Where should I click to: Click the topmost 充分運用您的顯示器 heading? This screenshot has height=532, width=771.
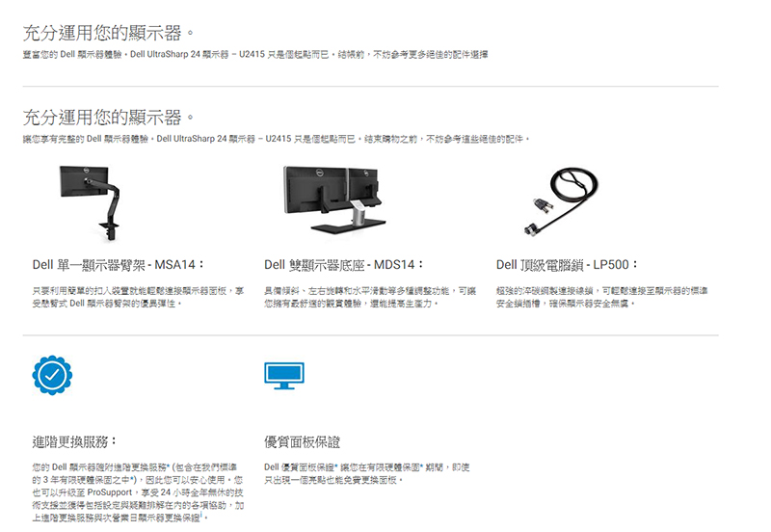pyautogui.click(x=108, y=34)
